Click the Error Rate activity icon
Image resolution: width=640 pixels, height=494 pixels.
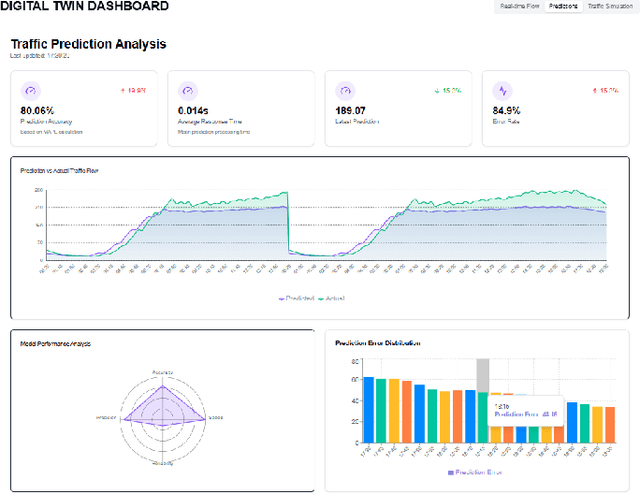coord(502,91)
